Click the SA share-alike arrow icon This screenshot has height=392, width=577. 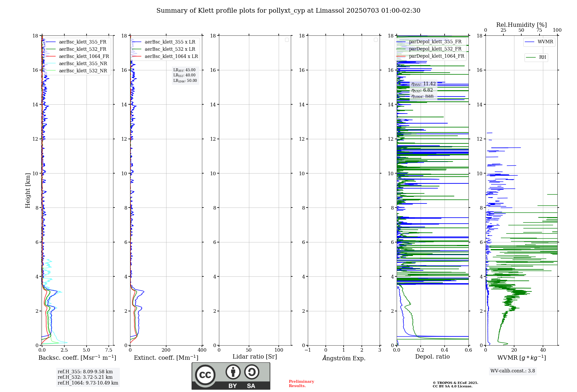[x=252, y=372]
